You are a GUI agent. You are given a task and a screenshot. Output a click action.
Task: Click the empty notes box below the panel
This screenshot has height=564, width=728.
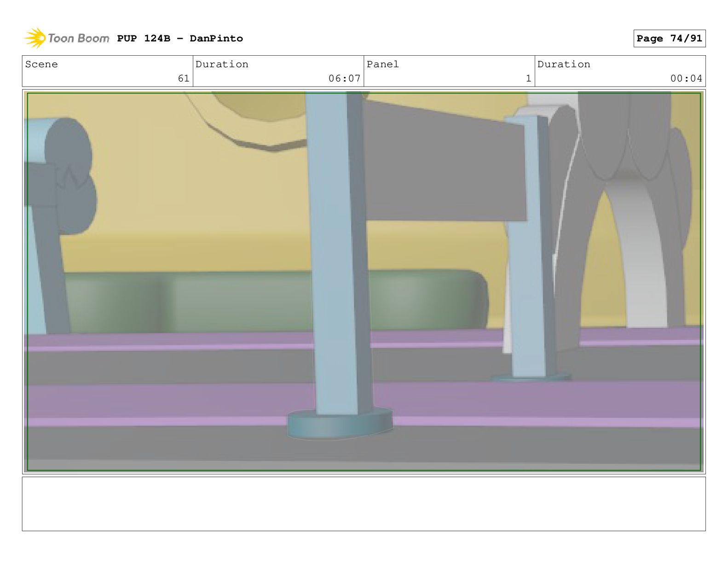coord(364,504)
